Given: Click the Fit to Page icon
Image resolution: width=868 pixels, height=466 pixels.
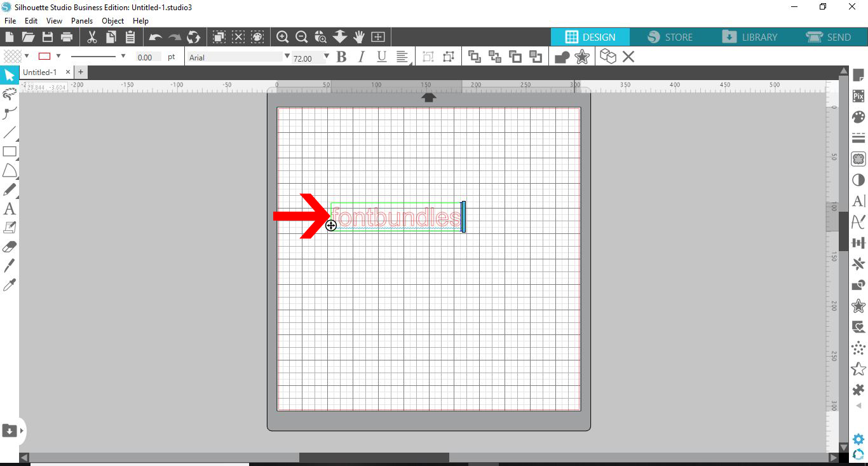Looking at the screenshot, I should (x=378, y=37).
